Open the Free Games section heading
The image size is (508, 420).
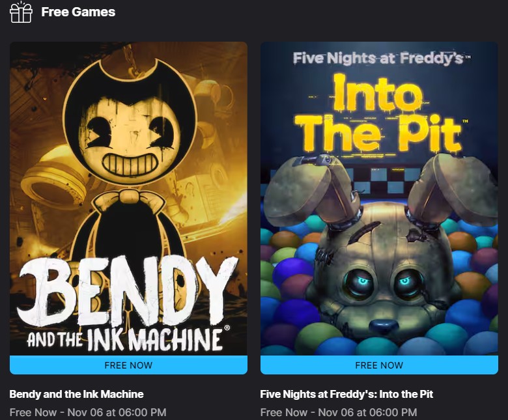[x=78, y=12]
